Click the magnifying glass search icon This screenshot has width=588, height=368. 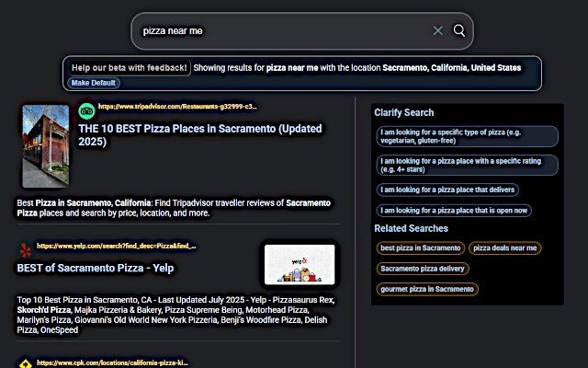click(459, 30)
